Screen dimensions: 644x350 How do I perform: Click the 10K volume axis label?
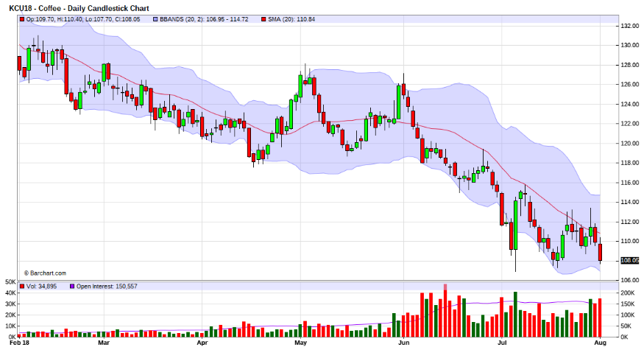pyautogui.click(x=10, y=326)
